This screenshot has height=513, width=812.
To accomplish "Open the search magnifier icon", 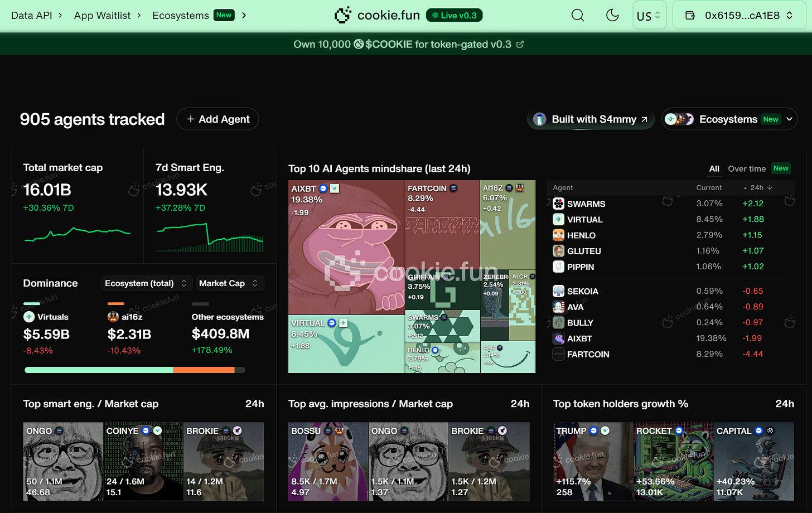I will (578, 16).
